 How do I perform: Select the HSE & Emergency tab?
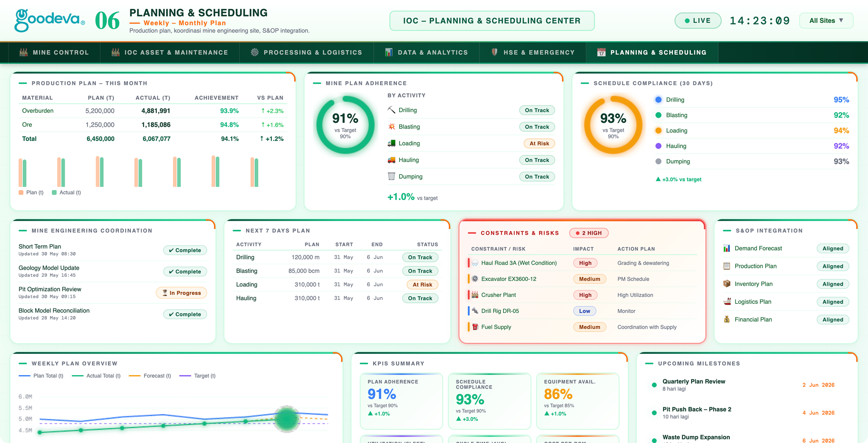point(533,52)
